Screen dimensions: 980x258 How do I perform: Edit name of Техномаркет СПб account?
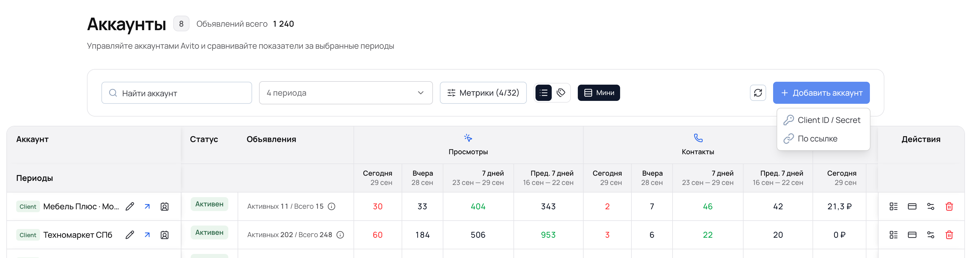(x=130, y=235)
